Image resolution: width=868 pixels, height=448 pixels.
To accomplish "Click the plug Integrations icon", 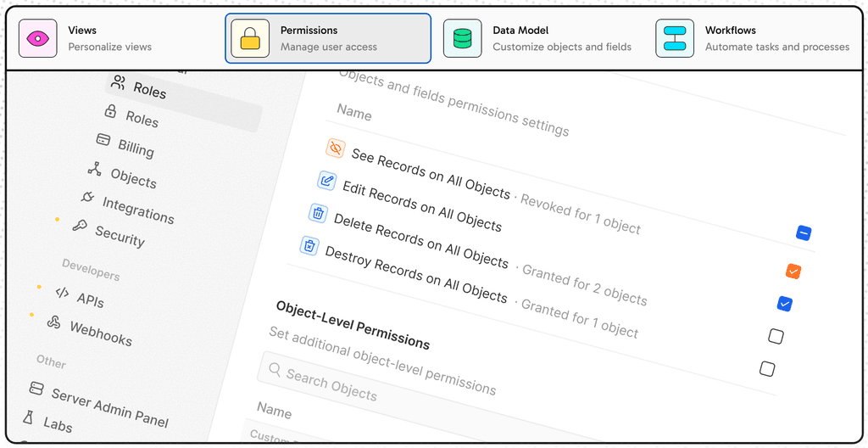I will 87,196.
